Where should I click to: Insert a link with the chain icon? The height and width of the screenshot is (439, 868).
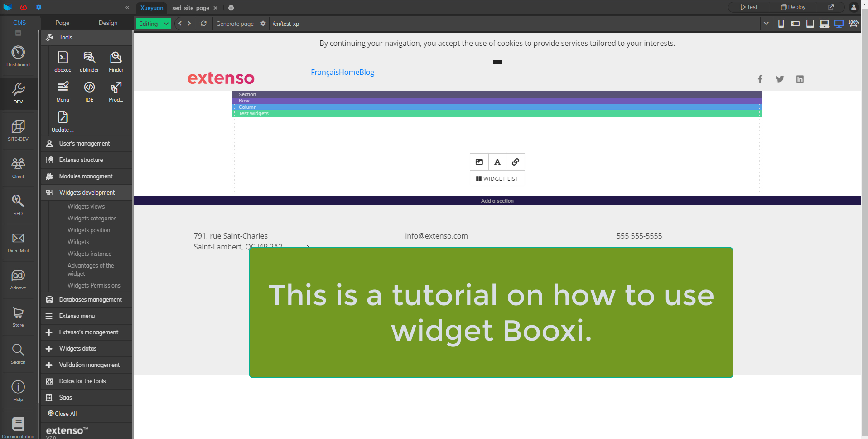pyautogui.click(x=516, y=162)
